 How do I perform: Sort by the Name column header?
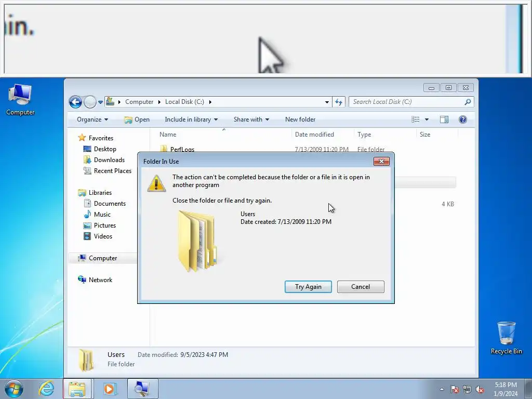224,135
